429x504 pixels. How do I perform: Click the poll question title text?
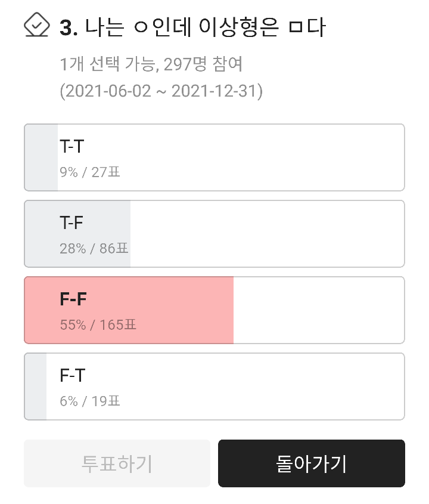pos(206,27)
